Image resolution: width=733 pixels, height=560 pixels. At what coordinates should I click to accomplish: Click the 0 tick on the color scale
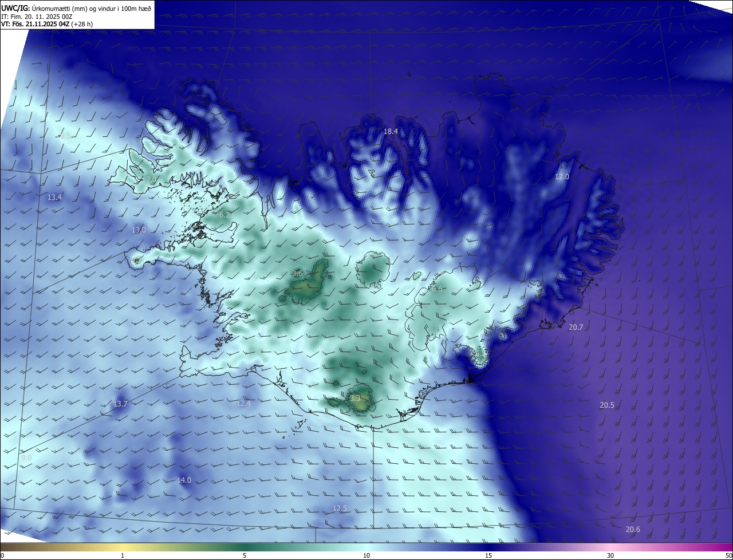[2, 555]
